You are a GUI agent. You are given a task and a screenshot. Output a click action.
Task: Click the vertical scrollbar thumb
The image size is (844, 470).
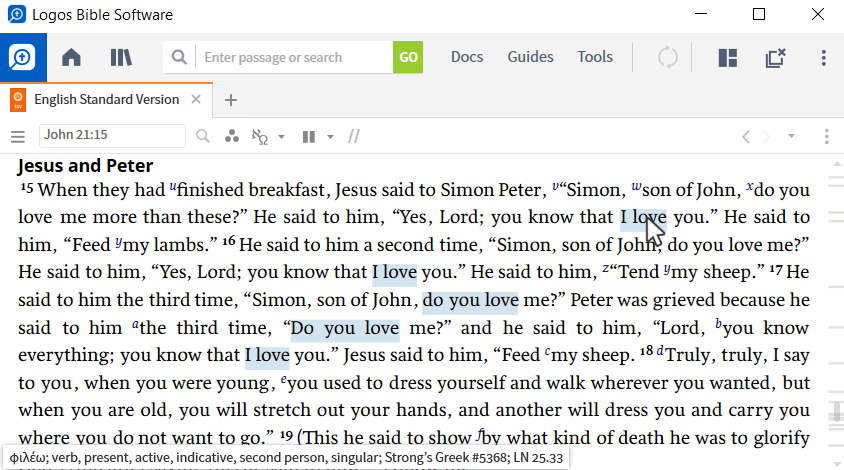(x=837, y=413)
